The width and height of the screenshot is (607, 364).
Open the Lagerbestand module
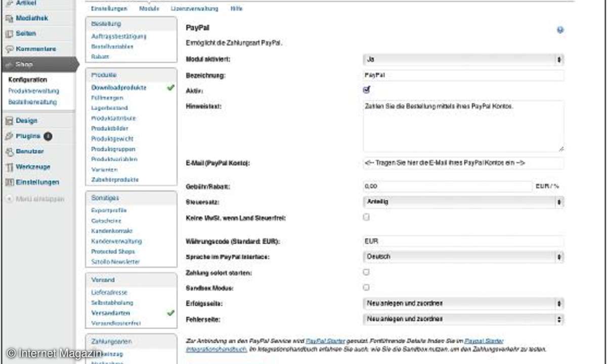point(110,108)
